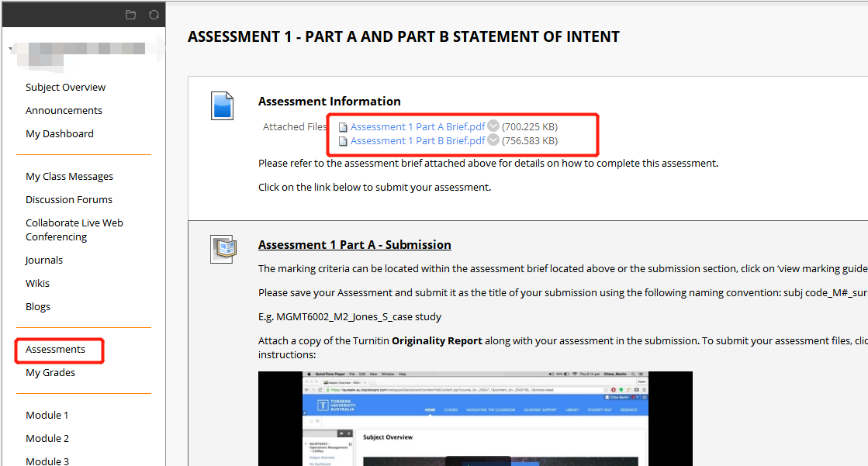
Task: Click the example MGMT6002_M2_Jones_S_case study text
Action: point(358,316)
